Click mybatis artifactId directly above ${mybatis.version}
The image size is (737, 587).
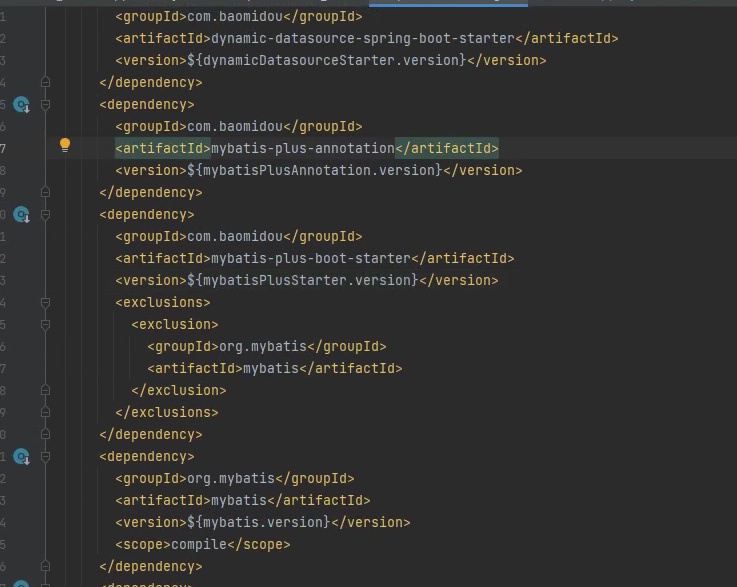point(239,501)
